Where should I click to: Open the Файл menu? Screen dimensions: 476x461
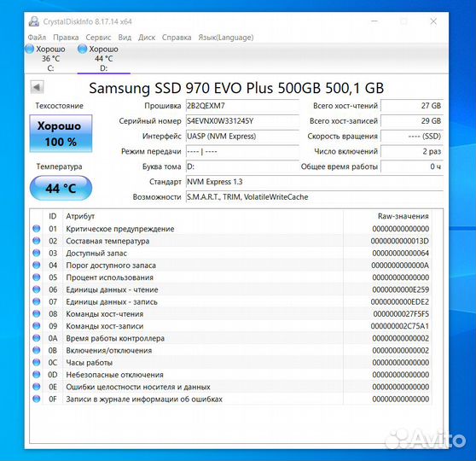[x=37, y=38]
